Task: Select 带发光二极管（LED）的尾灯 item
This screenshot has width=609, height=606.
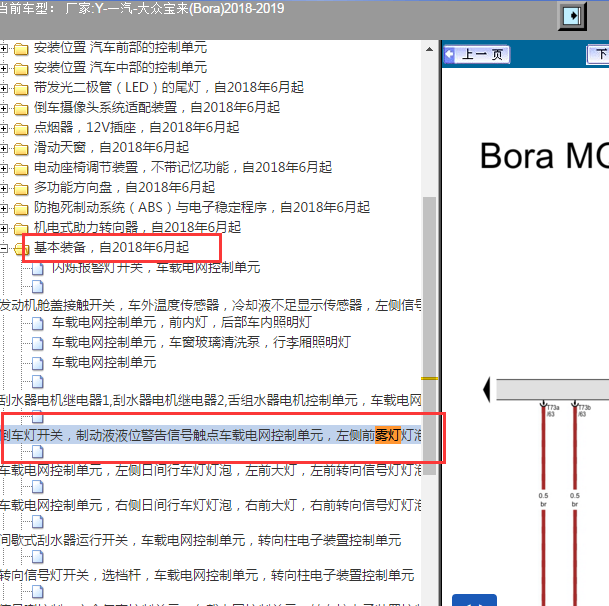Action: [x=169, y=88]
